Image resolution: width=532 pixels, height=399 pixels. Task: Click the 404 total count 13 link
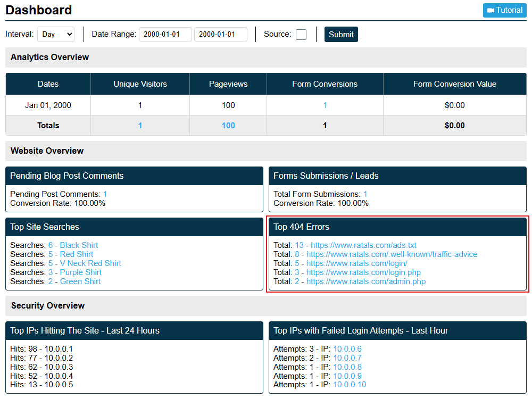pyautogui.click(x=299, y=245)
